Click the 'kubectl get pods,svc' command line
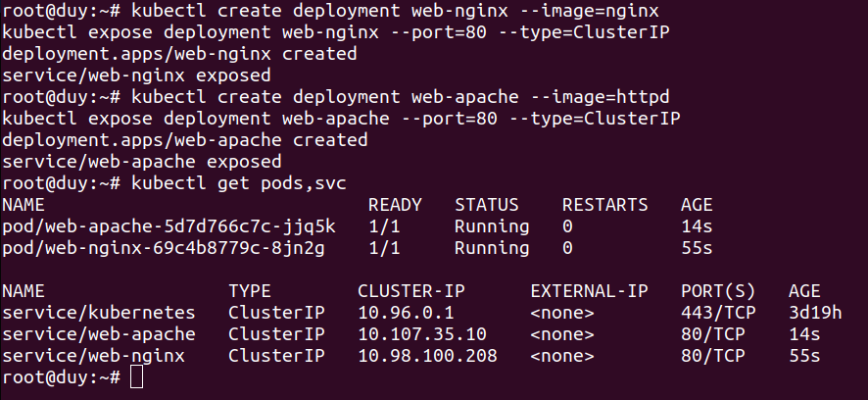Viewport: 868px width, 400px height. [x=239, y=183]
